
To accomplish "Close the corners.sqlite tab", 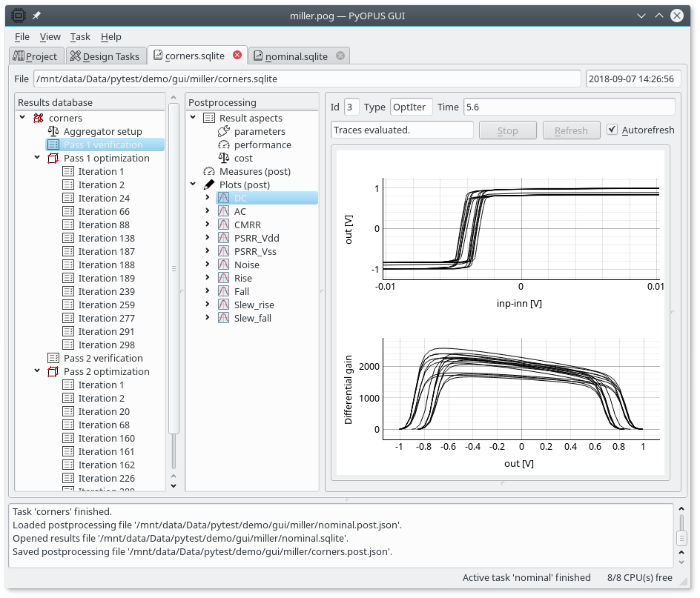I will (x=237, y=55).
